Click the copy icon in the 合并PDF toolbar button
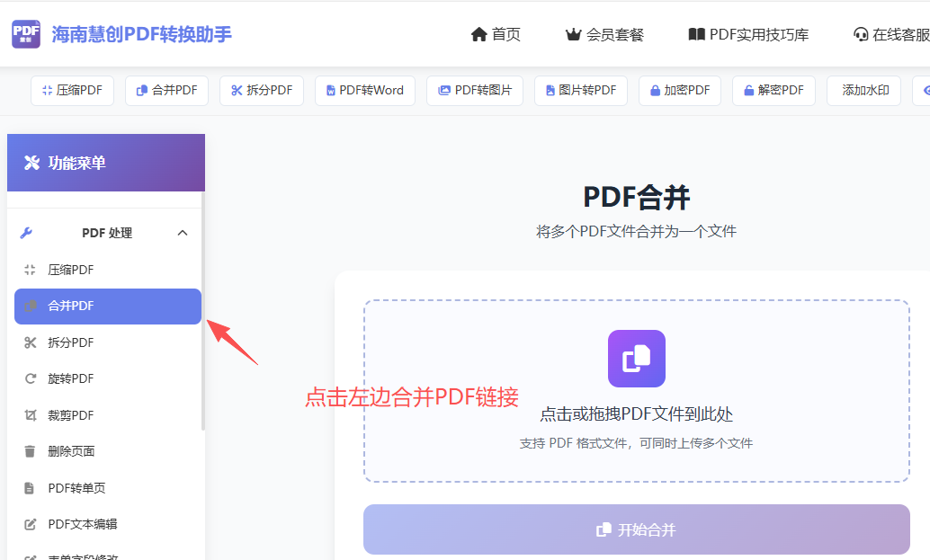This screenshot has width=930, height=560. click(142, 90)
